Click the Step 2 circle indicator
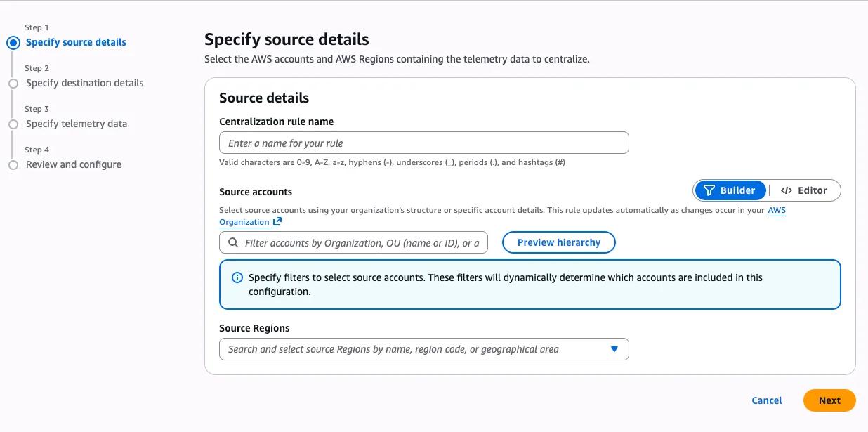The image size is (868, 432). pyautogui.click(x=13, y=84)
